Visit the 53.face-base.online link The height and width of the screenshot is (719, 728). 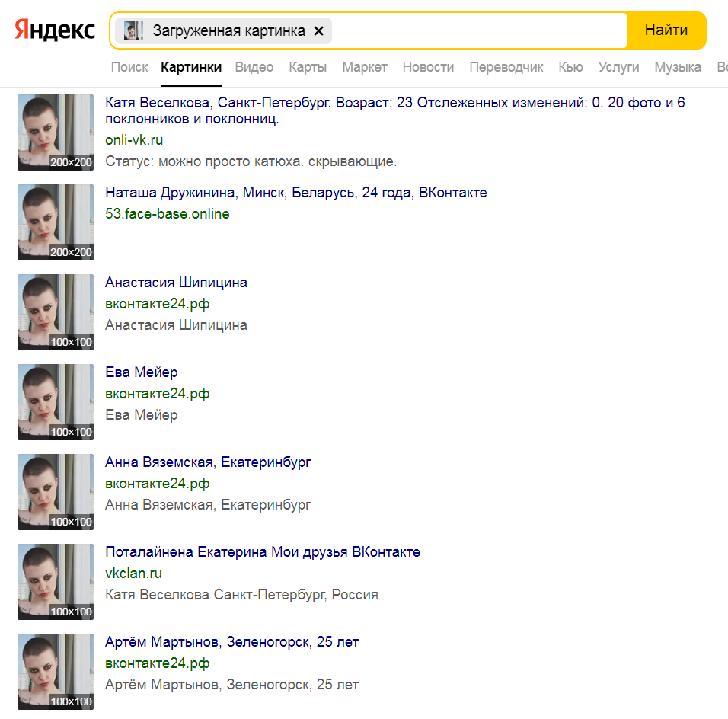167,214
